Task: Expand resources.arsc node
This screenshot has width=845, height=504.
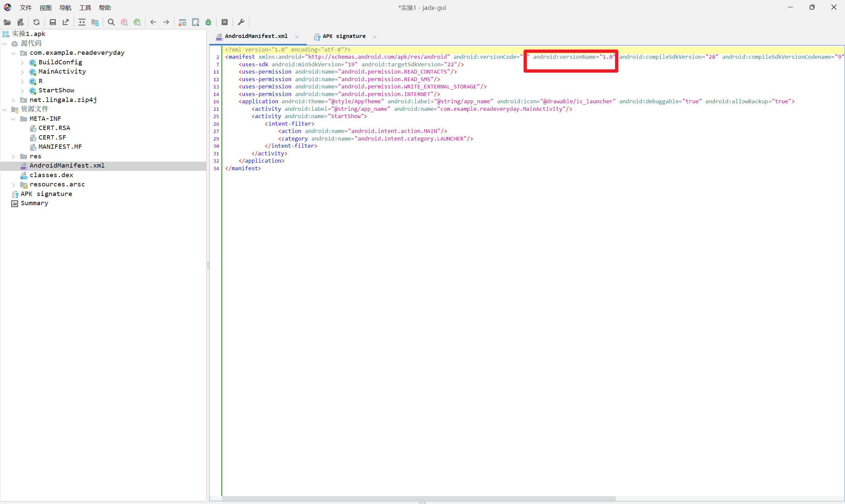Action: pos(14,185)
